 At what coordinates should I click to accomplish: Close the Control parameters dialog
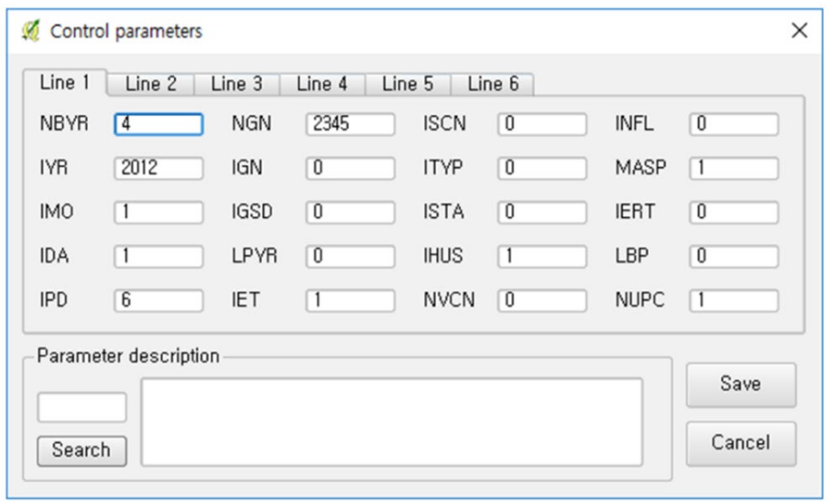tap(799, 31)
